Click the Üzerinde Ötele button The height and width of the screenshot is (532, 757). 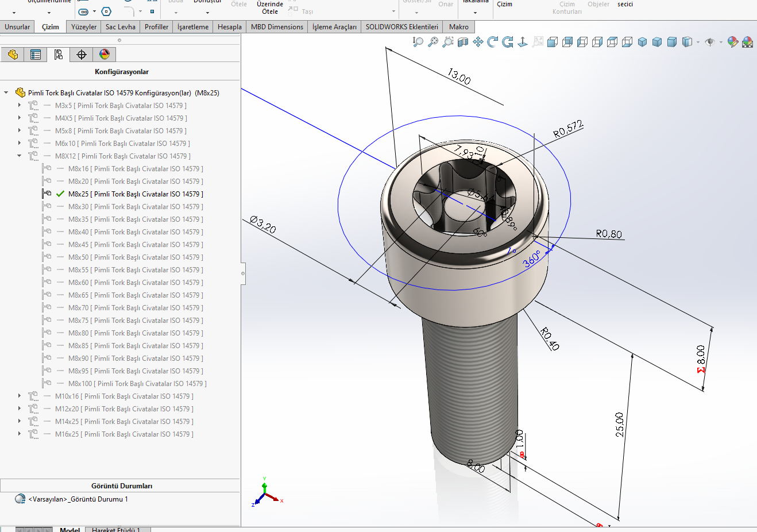click(x=270, y=7)
